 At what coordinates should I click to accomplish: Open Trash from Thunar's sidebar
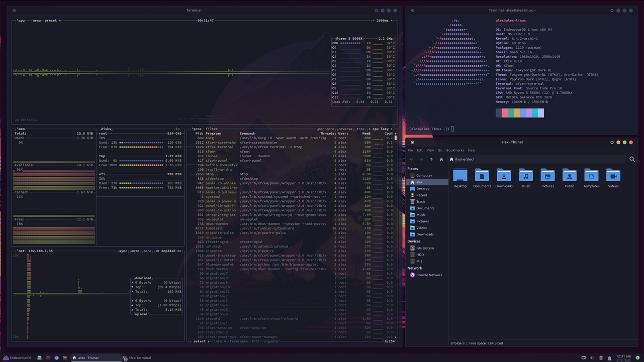[427, 202]
